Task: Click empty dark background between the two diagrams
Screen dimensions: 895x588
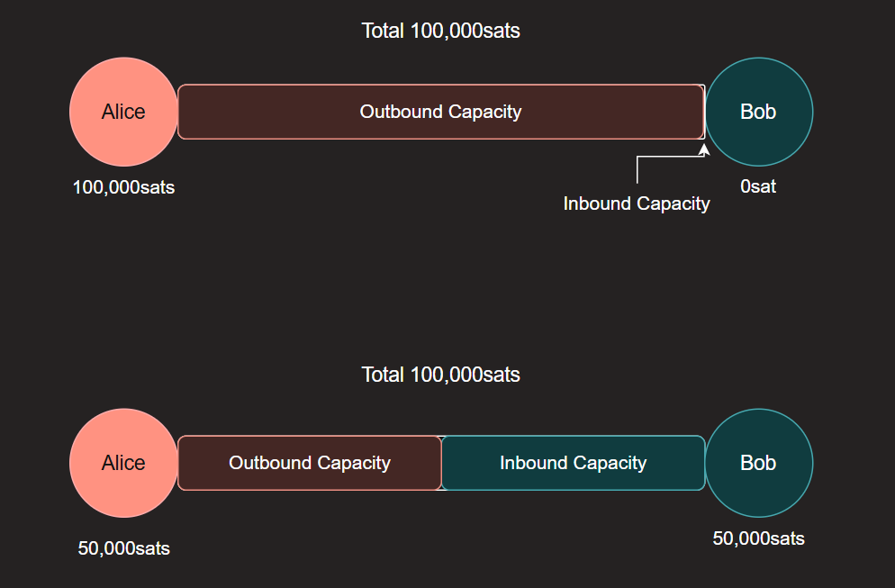Action: click(x=440, y=288)
